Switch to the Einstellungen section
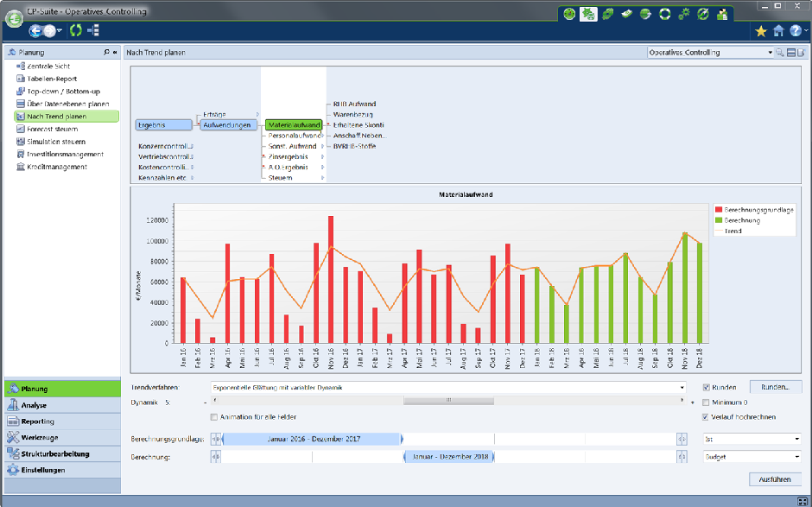 pyautogui.click(x=63, y=470)
